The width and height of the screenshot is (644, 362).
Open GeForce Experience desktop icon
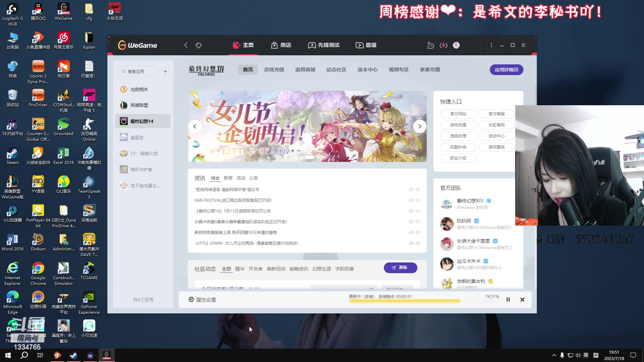click(89, 303)
